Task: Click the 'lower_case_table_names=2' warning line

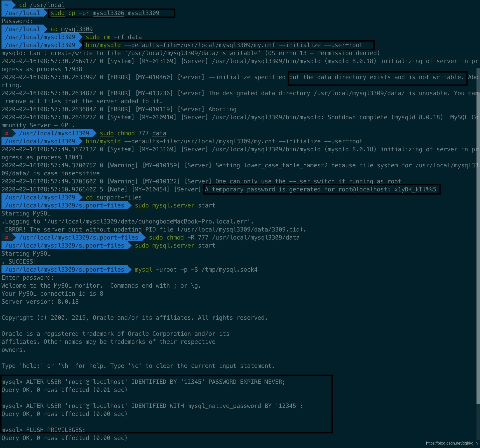Action: [x=240, y=169]
